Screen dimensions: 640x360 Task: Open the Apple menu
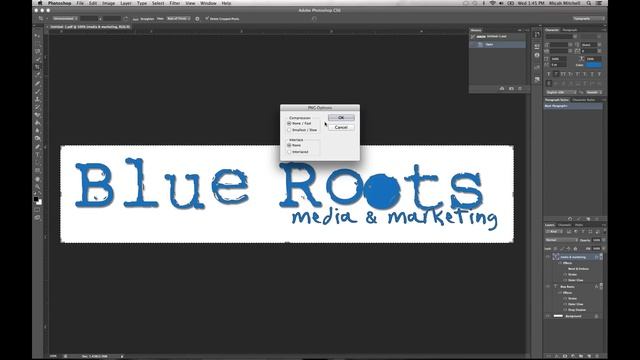pos(40,3)
